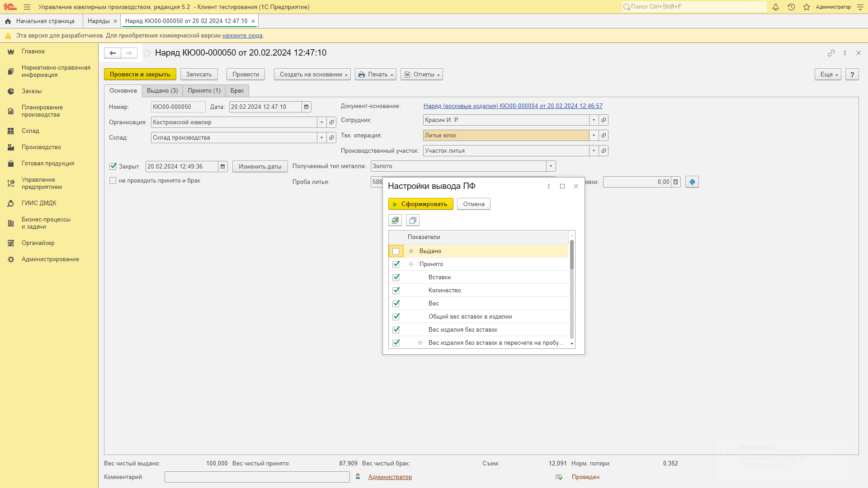Screen dimensions: 868x488
Task: Open dialog kebab menu
Action: [549, 186]
